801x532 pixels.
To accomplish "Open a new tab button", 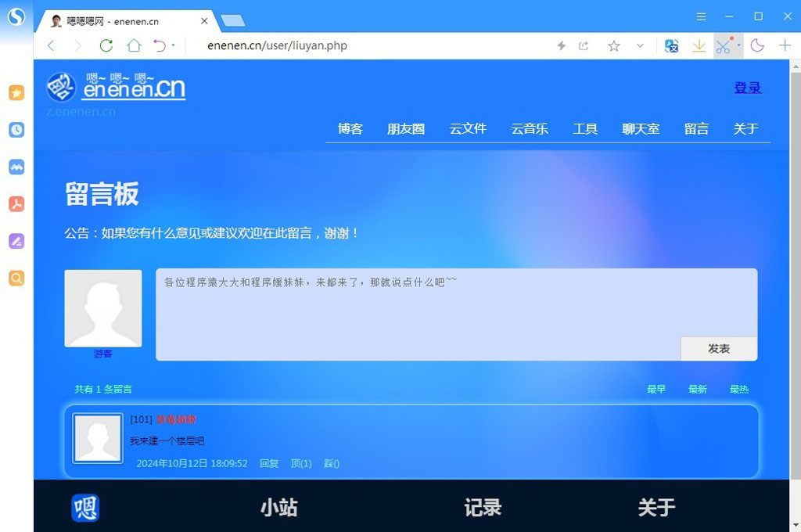I will (x=233, y=21).
